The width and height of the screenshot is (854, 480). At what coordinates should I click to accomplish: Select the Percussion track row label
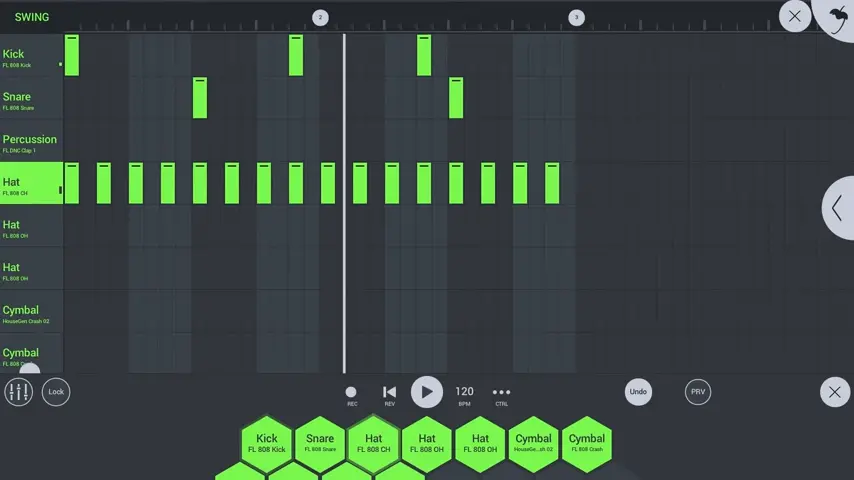31,141
